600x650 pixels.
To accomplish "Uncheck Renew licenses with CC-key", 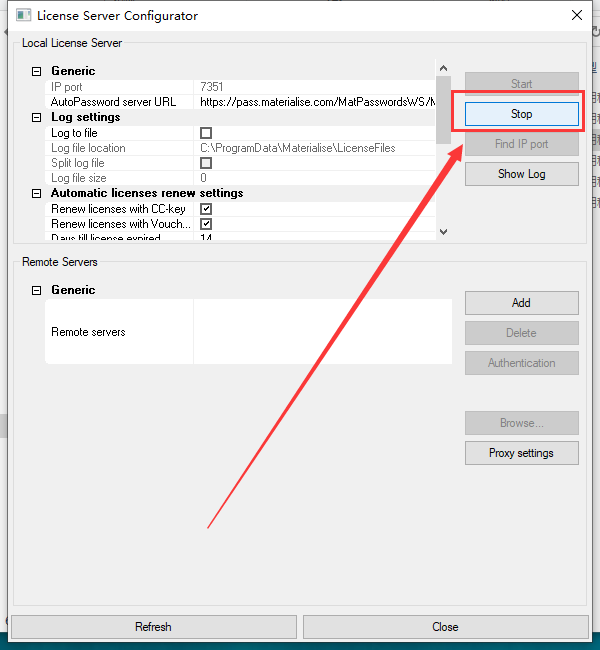I will [206, 209].
